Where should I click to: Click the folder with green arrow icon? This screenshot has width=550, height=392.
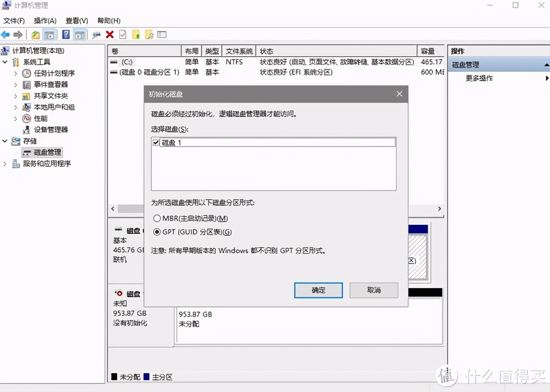pos(136,35)
